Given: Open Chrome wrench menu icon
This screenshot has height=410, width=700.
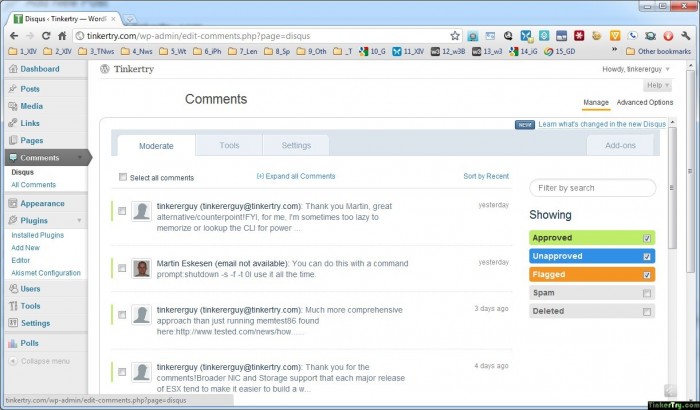Looking at the screenshot, I should pyautogui.click(x=686, y=36).
